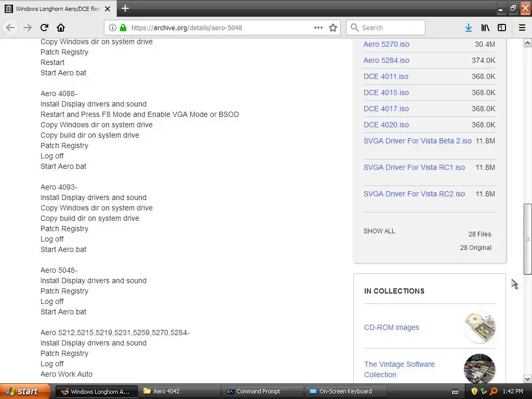Download SVGA Driver For Vista RC2.iso
The width and height of the screenshot is (532, 399).
414,194
